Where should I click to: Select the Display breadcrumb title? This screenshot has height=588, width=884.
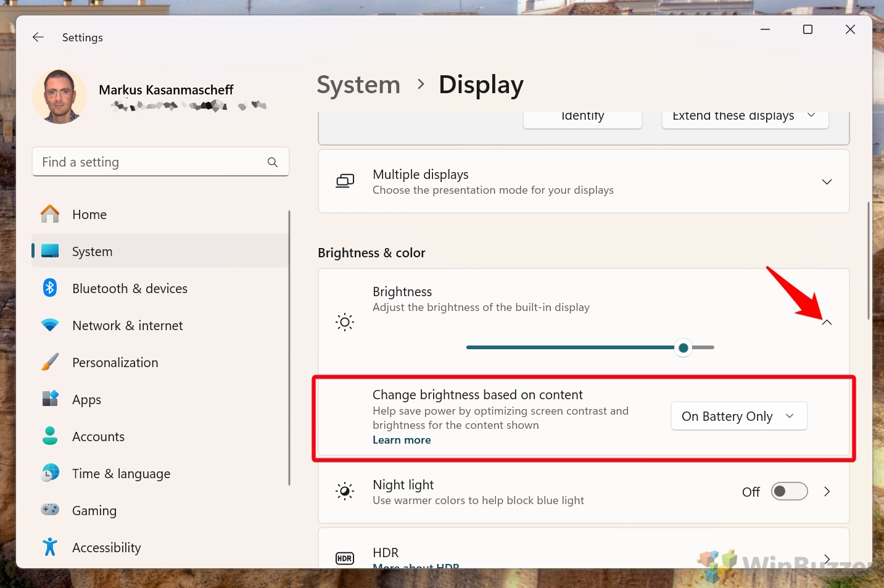pyautogui.click(x=481, y=85)
